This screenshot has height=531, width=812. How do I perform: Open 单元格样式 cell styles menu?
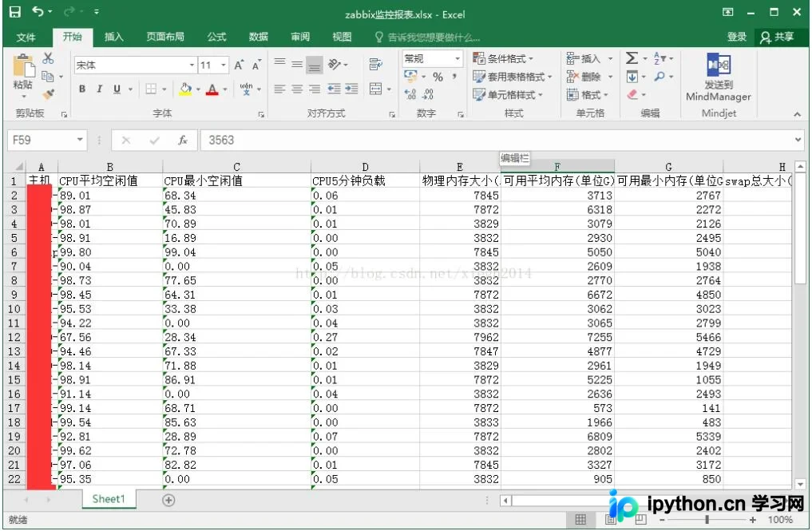pos(508,95)
